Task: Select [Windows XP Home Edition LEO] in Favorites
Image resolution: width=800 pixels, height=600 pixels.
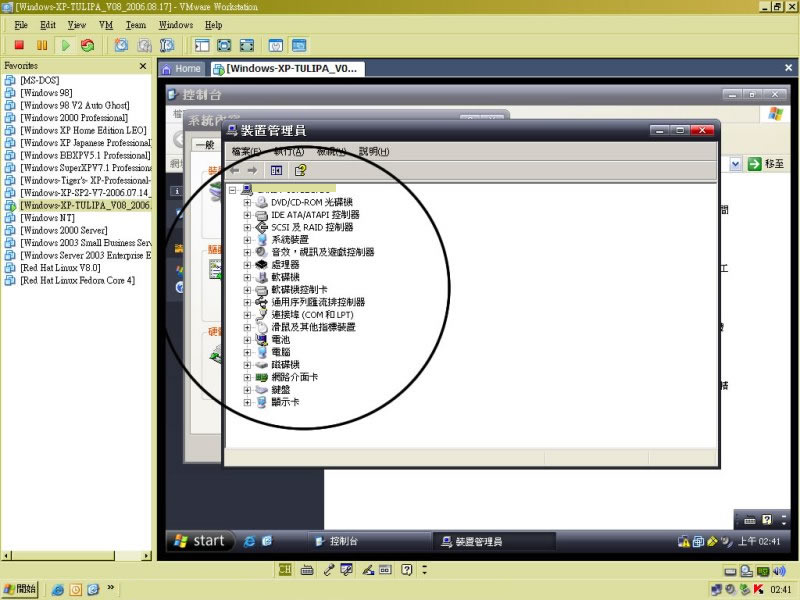Action: coord(83,130)
